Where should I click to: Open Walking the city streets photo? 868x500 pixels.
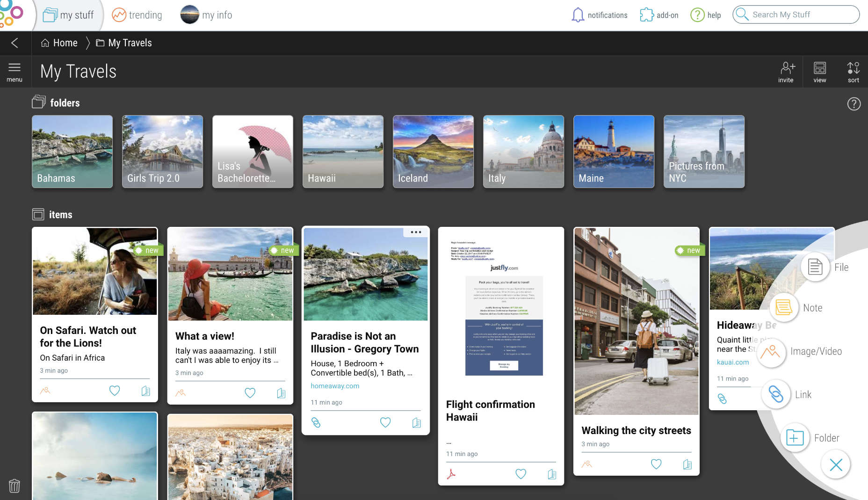[637, 321]
